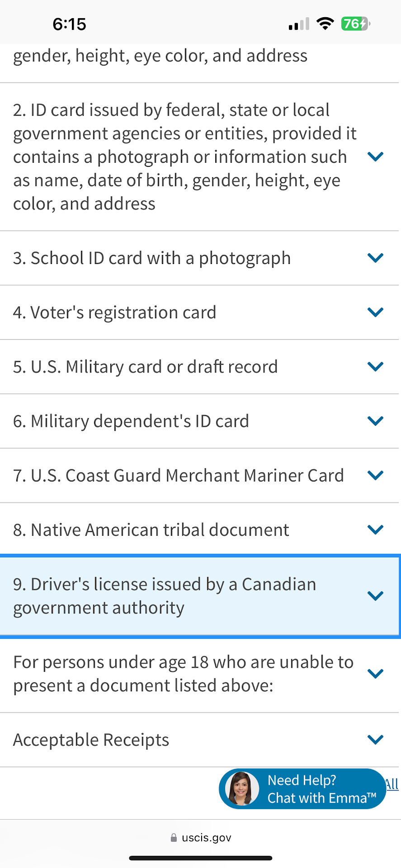This screenshot has height=868, width=401.
Task: Click the lock icon beside uscis.gov
Action: click(x=174, y=838)
